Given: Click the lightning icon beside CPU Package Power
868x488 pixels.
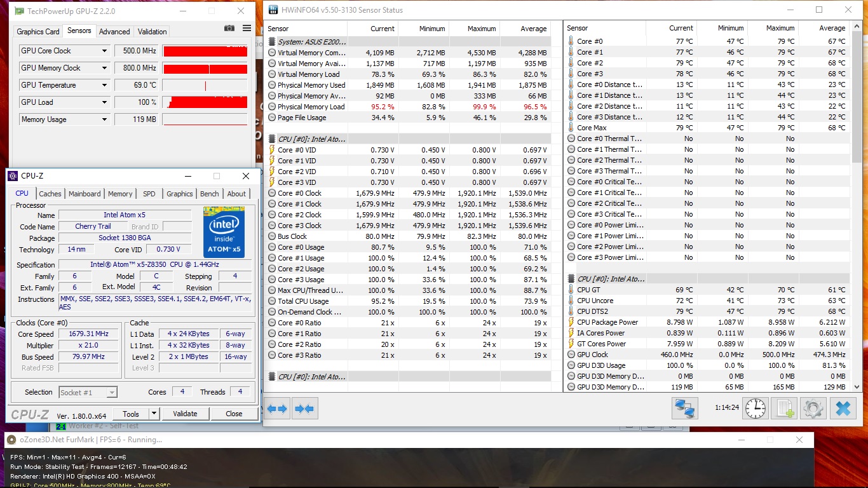Looking at the screenshot, I should coord(571,322).
